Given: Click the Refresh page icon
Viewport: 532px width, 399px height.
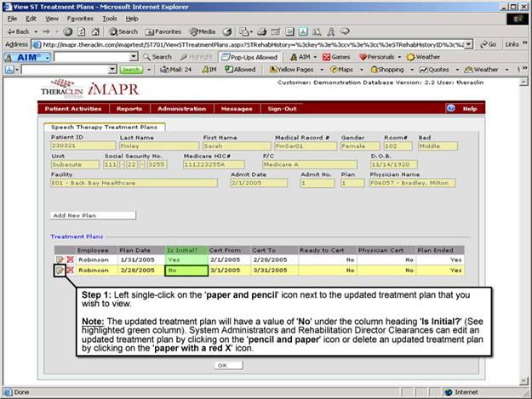Looking at the screenshot, I should pos(82,31).
